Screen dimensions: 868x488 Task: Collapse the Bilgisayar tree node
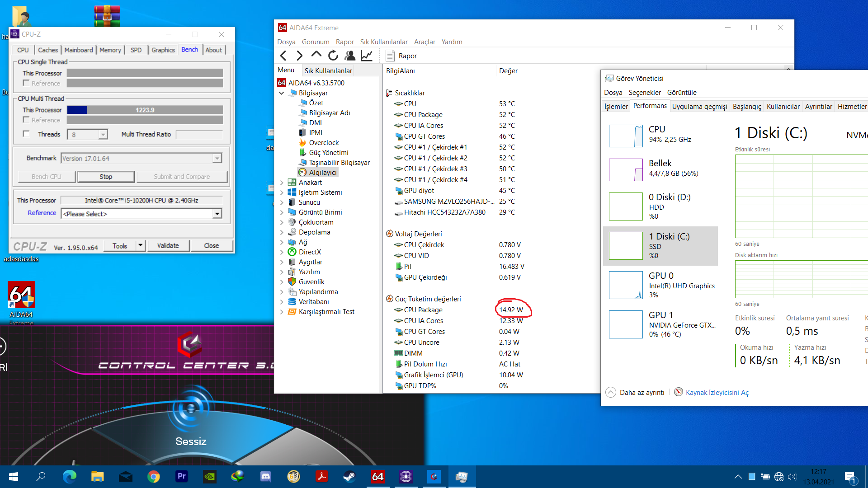coord(282,93)
